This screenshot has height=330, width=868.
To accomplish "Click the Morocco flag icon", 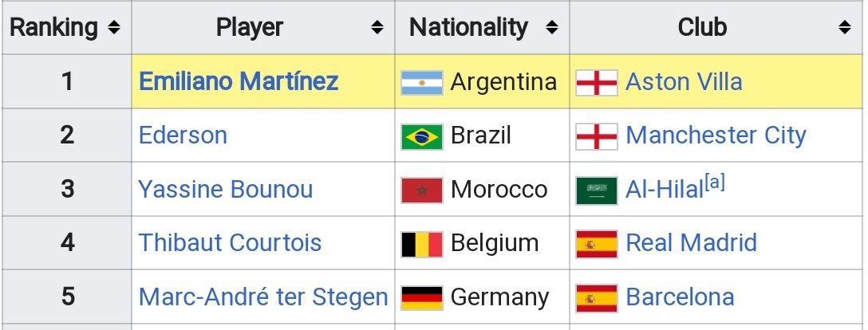I will pyautogui.click(x=422, y=191).
